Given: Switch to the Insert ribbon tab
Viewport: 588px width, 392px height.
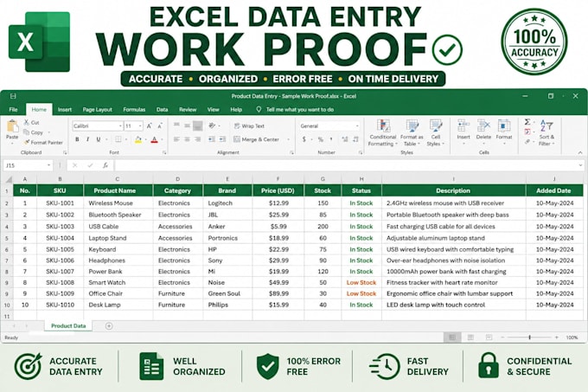Looking at the screenshot, I should click(x=65, y=110).
